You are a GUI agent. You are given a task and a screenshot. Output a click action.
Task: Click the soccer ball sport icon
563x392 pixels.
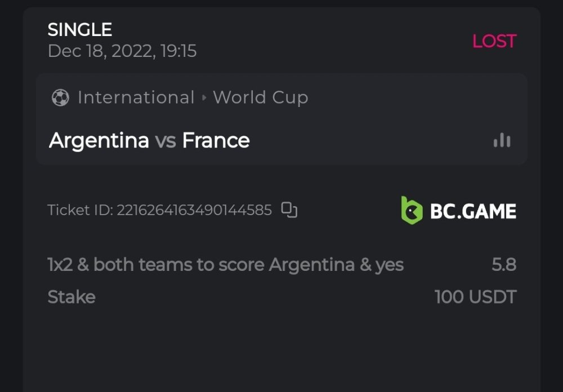[x=60, y=98]
